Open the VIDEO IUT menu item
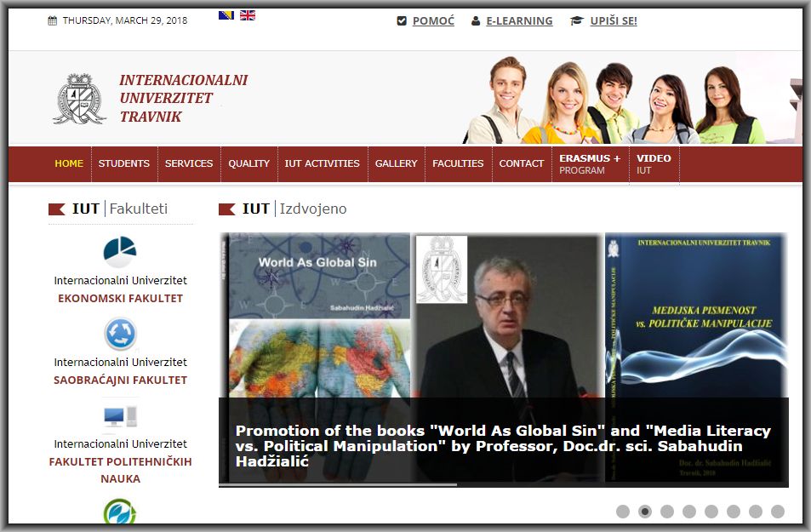 [x=654, y=164]
